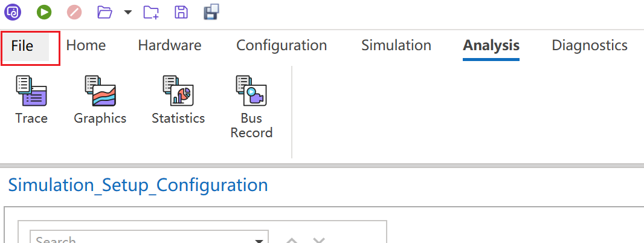
Task: Create a new configuration folder
Action: click(x=151, y=11)
